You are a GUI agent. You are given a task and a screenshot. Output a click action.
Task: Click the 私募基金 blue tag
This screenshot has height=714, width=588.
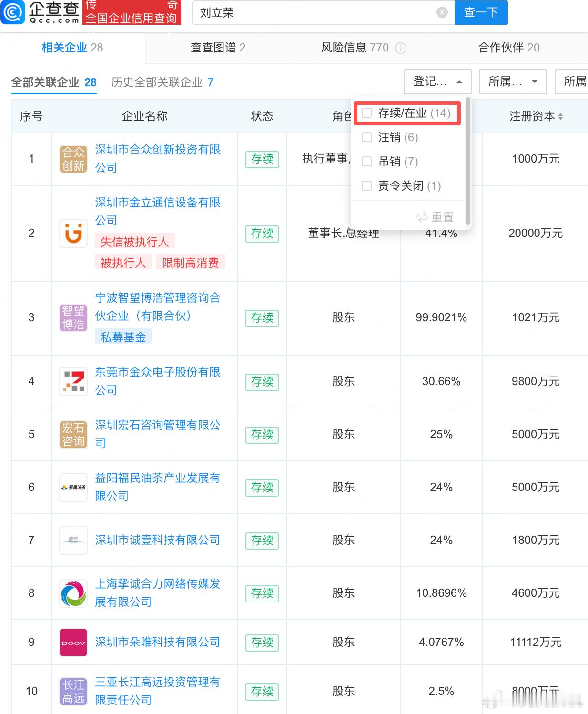123,337
